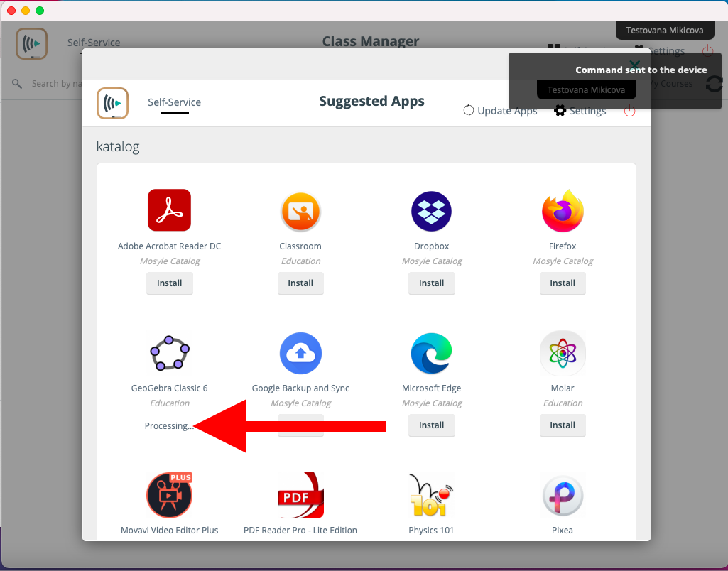
Task: Select the Google Backup and Sync icon
Action: click(300, 353)
